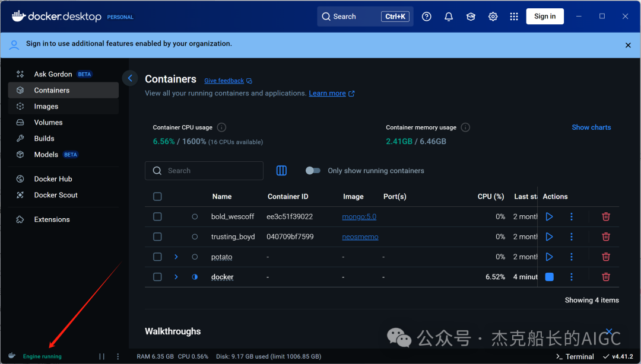Start the bold_wescoff container
Image resolution: width=641 pixels, height=364 pixels.
pyautogui.click(x=549, y=216)
